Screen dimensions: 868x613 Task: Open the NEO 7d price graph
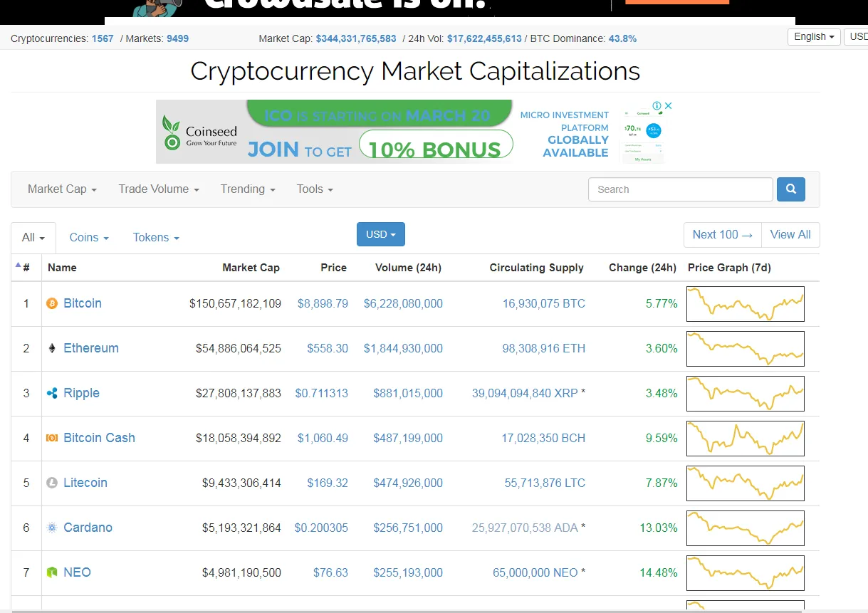(746, 573)
